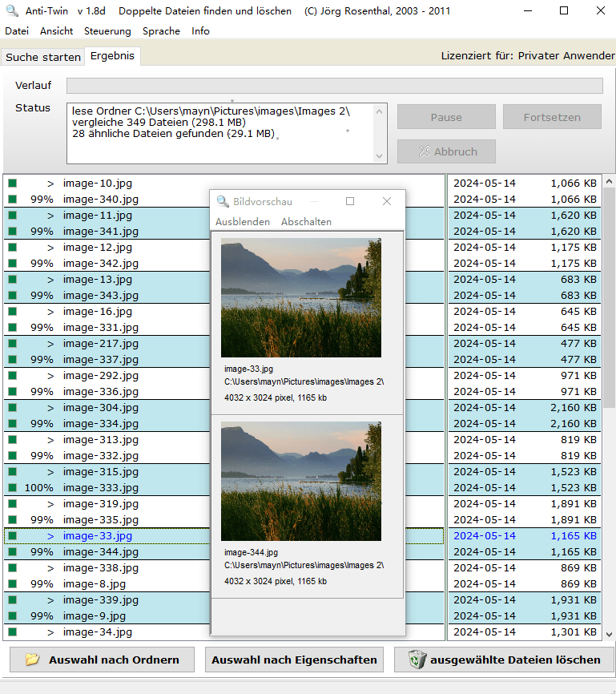Image resolution: width=616 pixels, height=694 pixels.
Task: Click the scissors icon on Abbruch button
Action: click(x=425, y=151)
